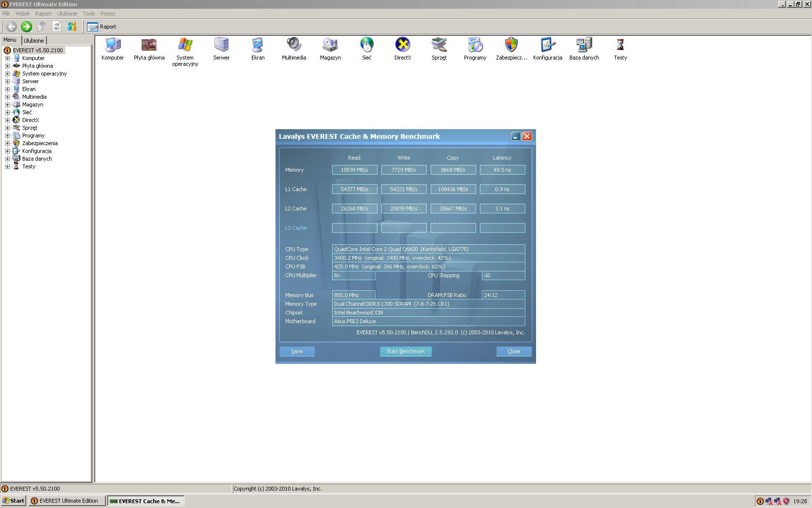Screen dimensions: 812x508
Task: Switch to the Ulubione tab
Action: pos(34,41)
